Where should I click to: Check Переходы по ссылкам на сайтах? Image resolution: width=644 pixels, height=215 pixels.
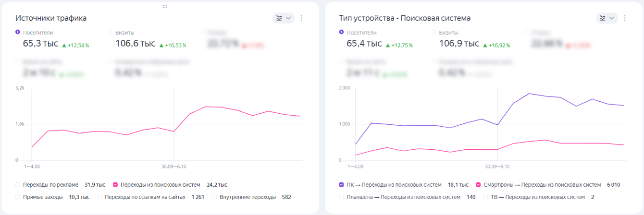[99, 197]
